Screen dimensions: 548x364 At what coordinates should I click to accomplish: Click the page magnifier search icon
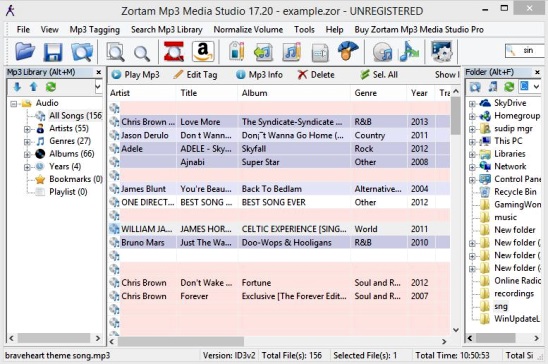pyautogui.click(x=115, y=52)
